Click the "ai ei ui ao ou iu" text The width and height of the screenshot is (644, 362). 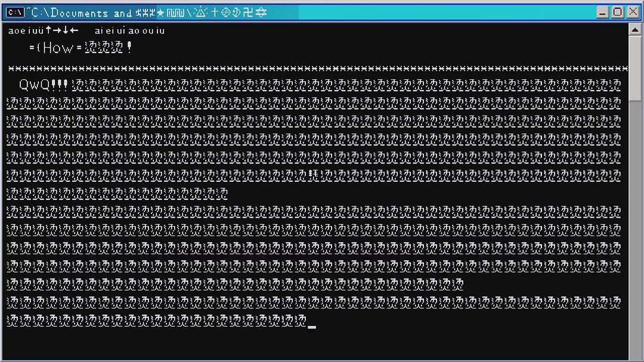click(129, 30)
